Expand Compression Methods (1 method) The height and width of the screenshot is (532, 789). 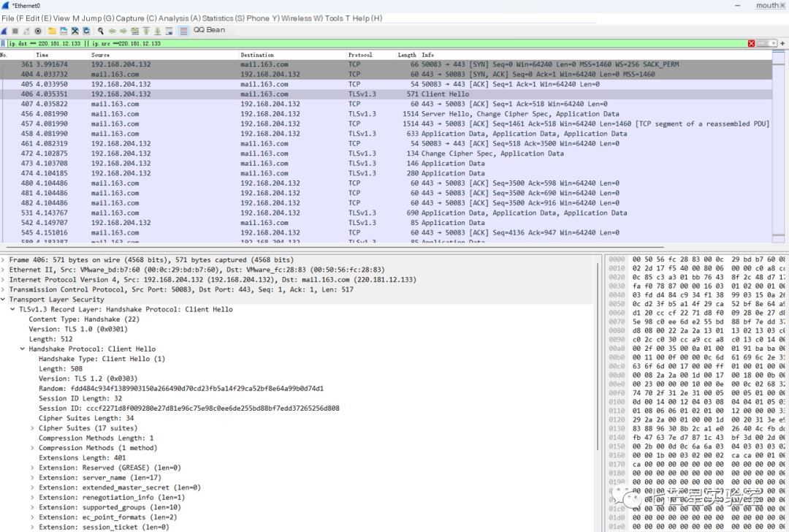(32, 448)
